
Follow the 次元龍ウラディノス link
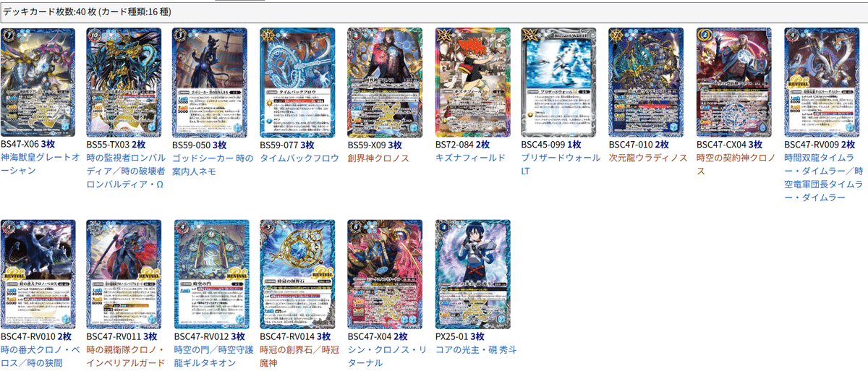pyautogui.click(x=648, y=158)
